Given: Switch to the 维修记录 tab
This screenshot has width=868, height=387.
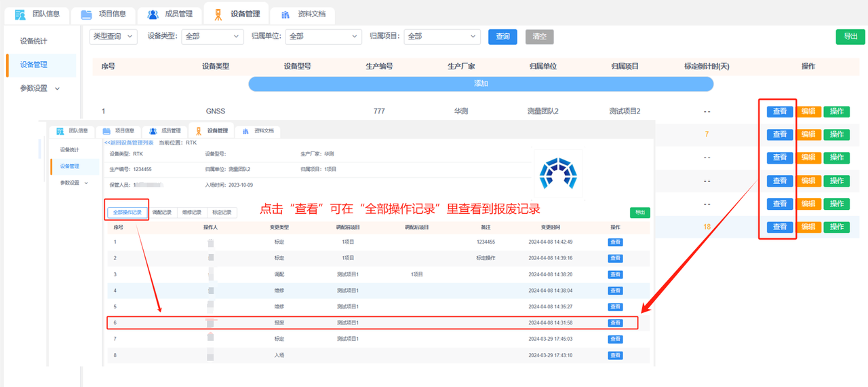Looking at the screenshot, I should 192,213.
